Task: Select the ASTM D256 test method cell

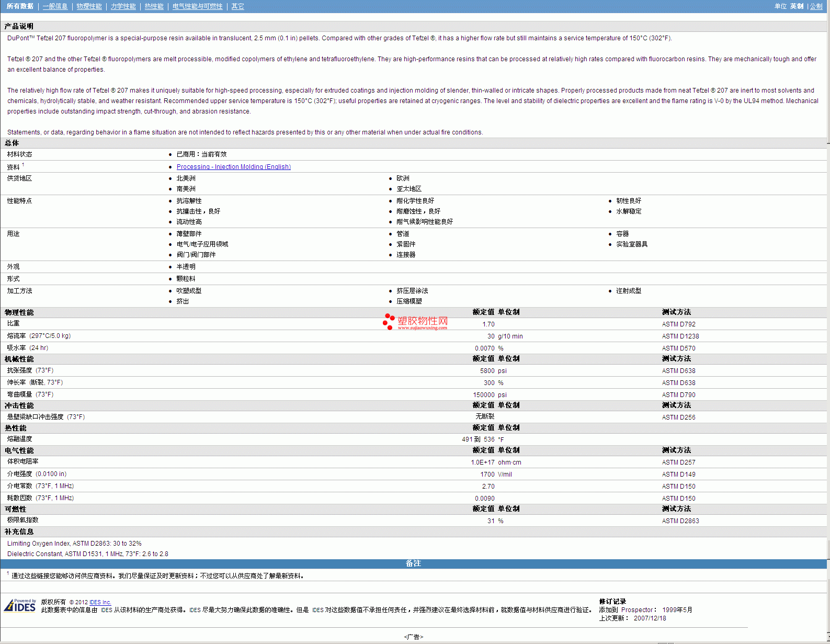Action: click(x=678, y=417)
